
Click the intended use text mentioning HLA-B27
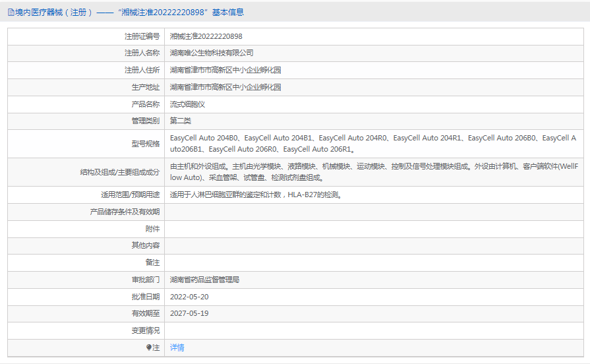click(256, 195)
